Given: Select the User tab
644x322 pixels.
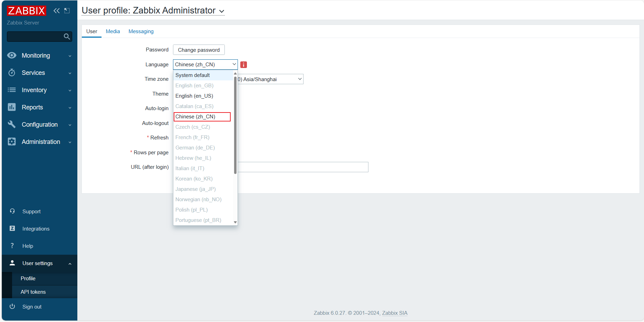Looking at the screenshot, I should (x=92, y=31).
